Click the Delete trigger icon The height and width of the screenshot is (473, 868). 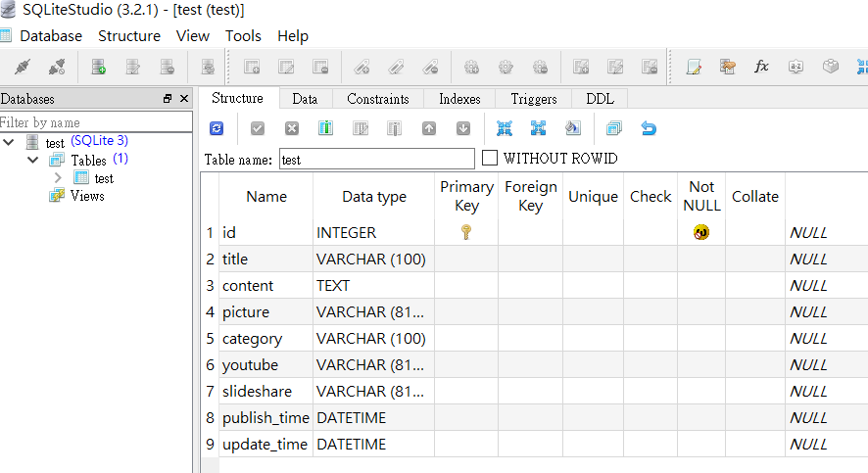click(540, 67)
